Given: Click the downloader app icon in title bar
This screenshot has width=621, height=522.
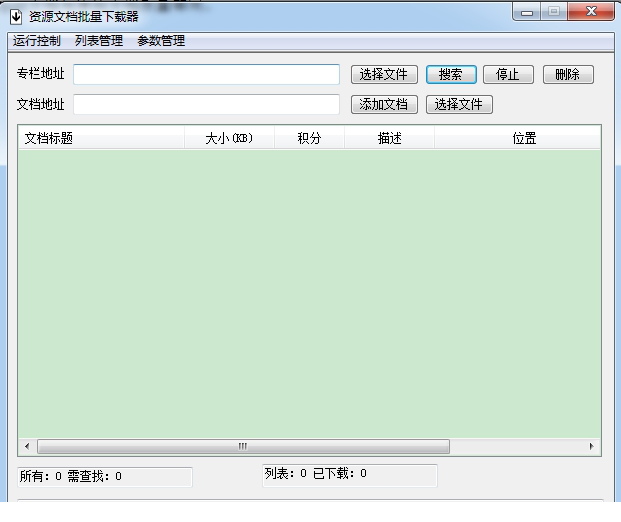Looking at the screenshot, I should click(x=16, y=17).
